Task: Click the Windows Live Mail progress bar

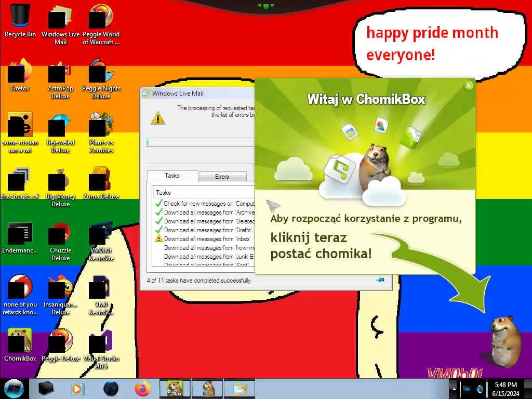Action: point(201,142)
